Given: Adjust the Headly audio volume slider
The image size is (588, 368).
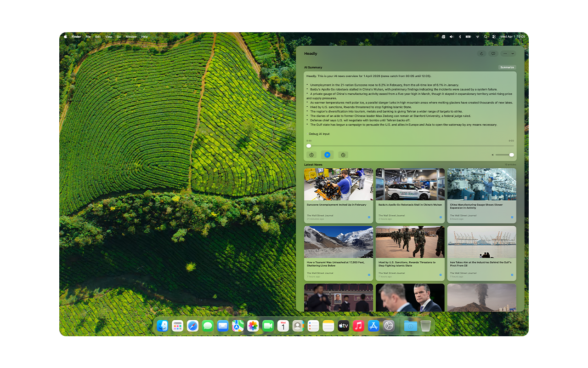Looking at the screenshot, I should [x=505, y=155].
